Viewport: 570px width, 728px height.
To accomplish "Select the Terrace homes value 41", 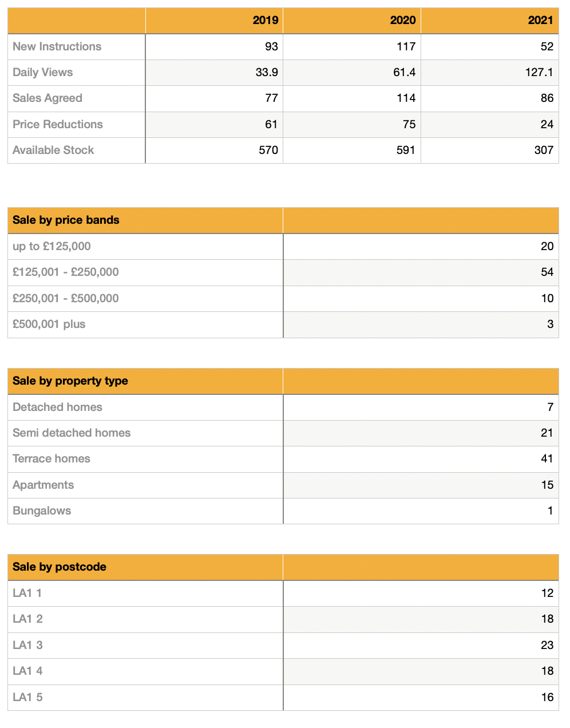I will (547, 459).
